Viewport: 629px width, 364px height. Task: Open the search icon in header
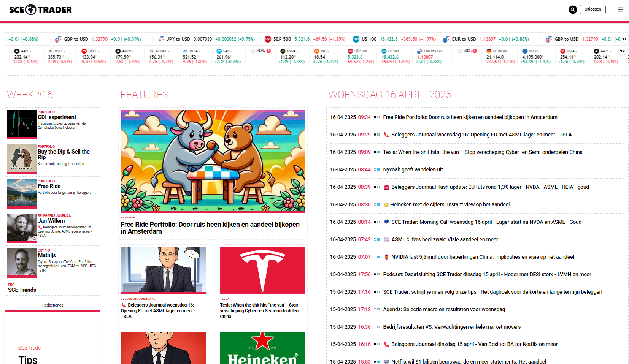tap(573, 10)
